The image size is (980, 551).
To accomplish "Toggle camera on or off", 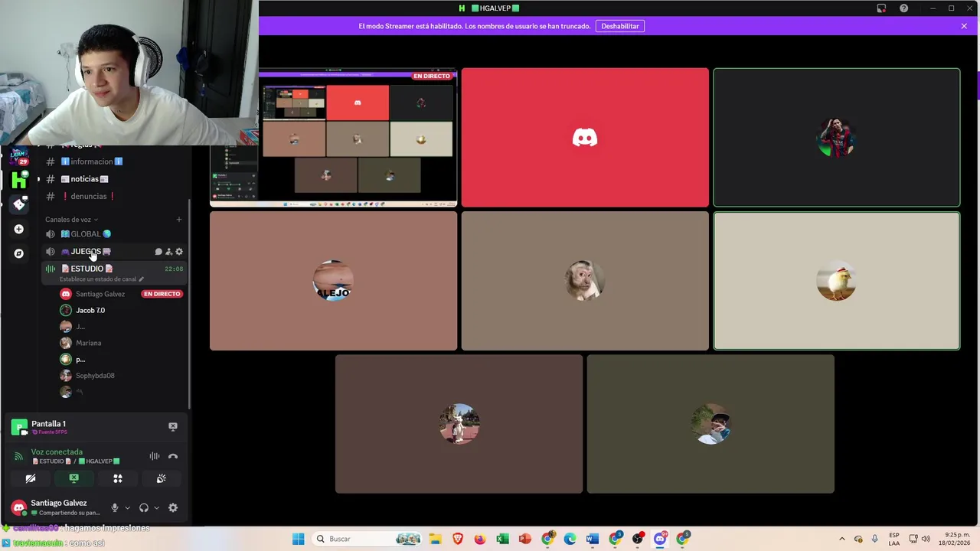I will click(x=31, y=478).
